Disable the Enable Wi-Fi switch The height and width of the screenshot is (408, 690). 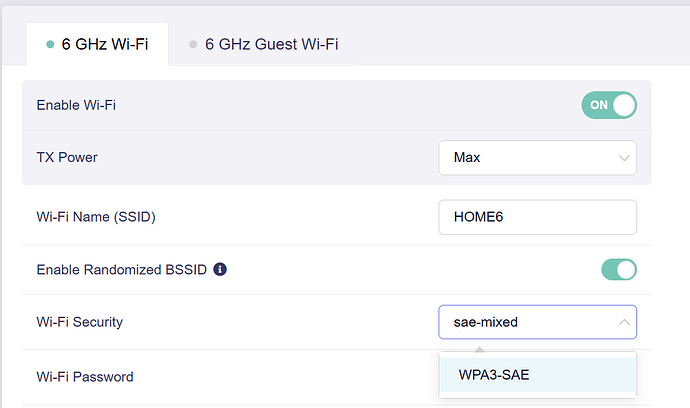(x=608, y=105)
